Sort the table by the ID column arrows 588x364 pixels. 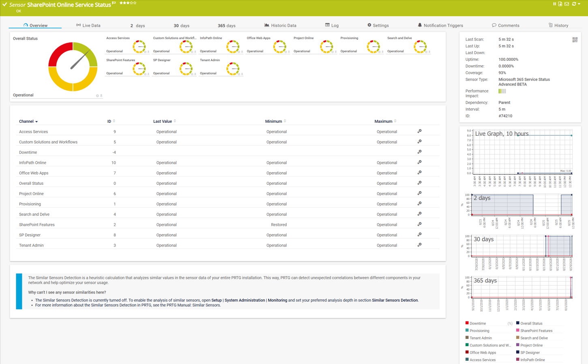[114, 121]
